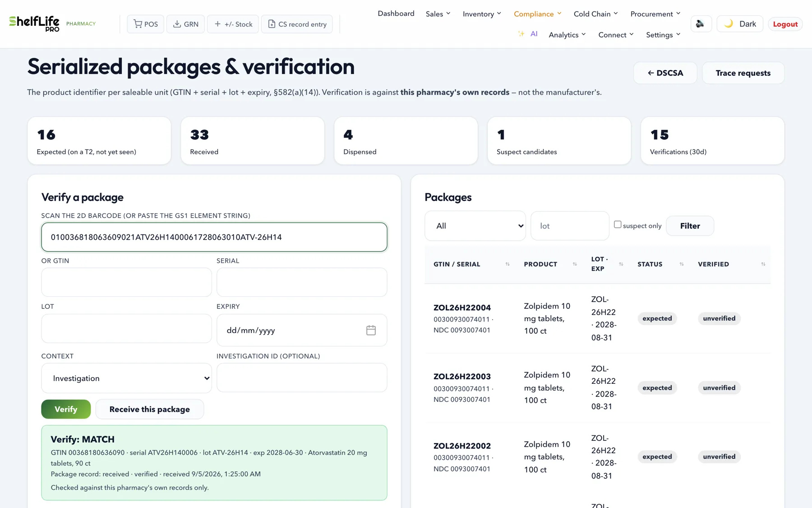Click the Received stat card

[x=253, y=141]
